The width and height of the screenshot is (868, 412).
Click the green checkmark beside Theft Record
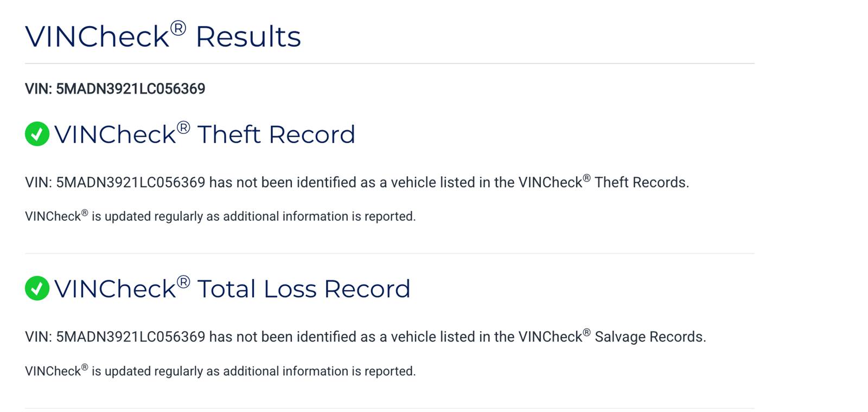[x=37, y=134]
